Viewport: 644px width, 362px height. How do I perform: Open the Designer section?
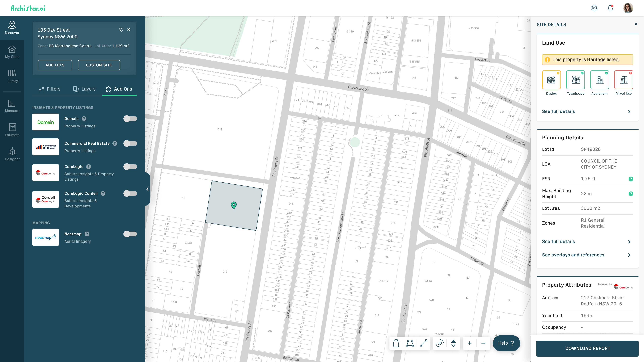coord(12,154)
